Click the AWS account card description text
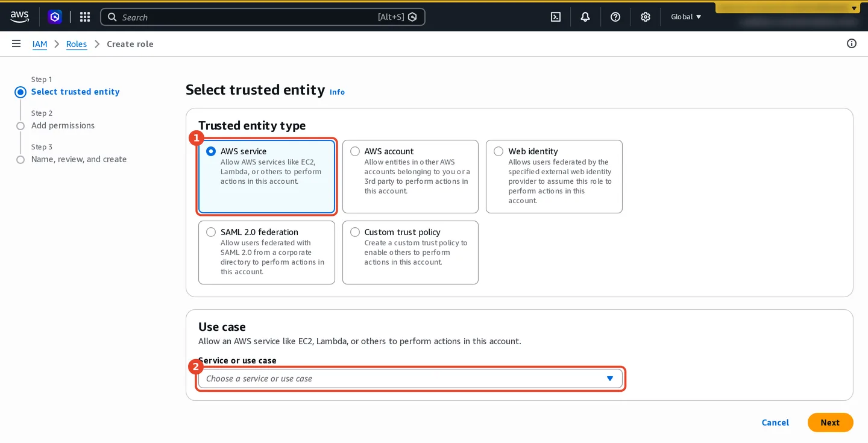 pos(417,177)
